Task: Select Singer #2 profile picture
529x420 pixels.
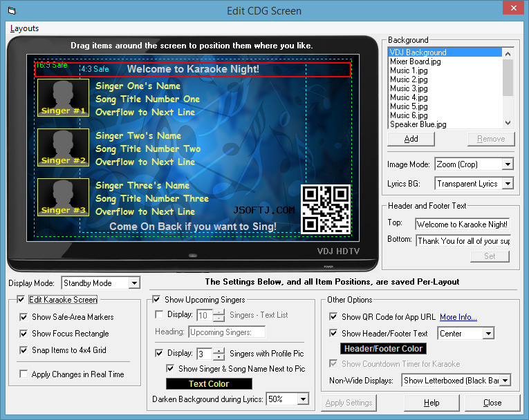Action: coord(63,147)
